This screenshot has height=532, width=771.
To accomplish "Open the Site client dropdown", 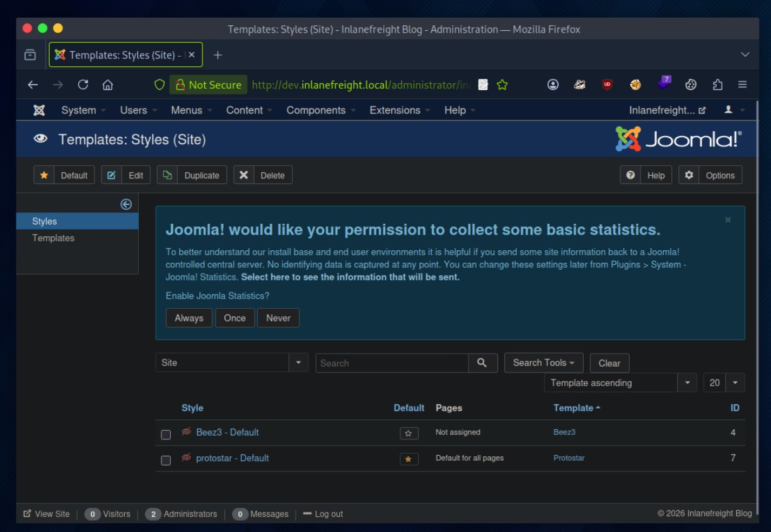I will (x=231, y=363).
